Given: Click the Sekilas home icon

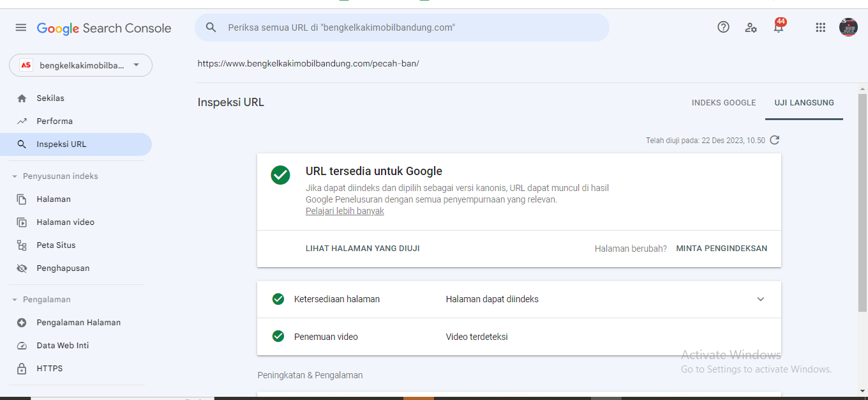Looking at the screenshot, I should point(22,98).
